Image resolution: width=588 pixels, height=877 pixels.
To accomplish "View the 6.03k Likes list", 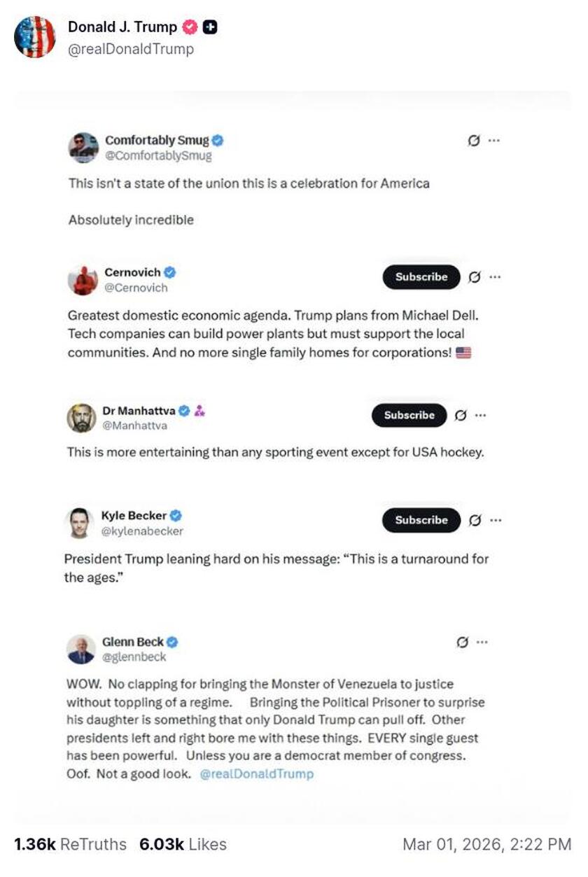I will click(183, 844).
